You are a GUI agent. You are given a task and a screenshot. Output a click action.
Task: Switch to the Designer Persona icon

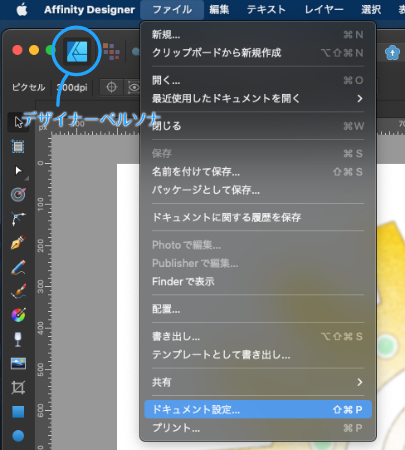77,51
